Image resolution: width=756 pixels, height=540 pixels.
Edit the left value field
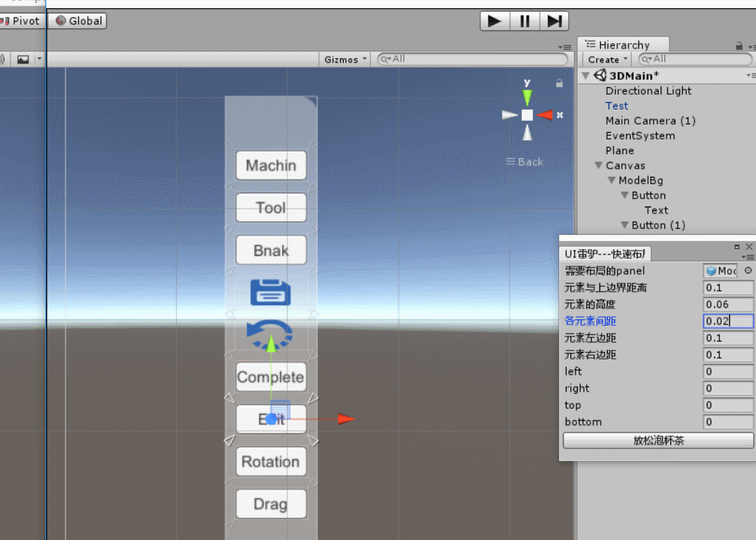click(x=728, y=371)
